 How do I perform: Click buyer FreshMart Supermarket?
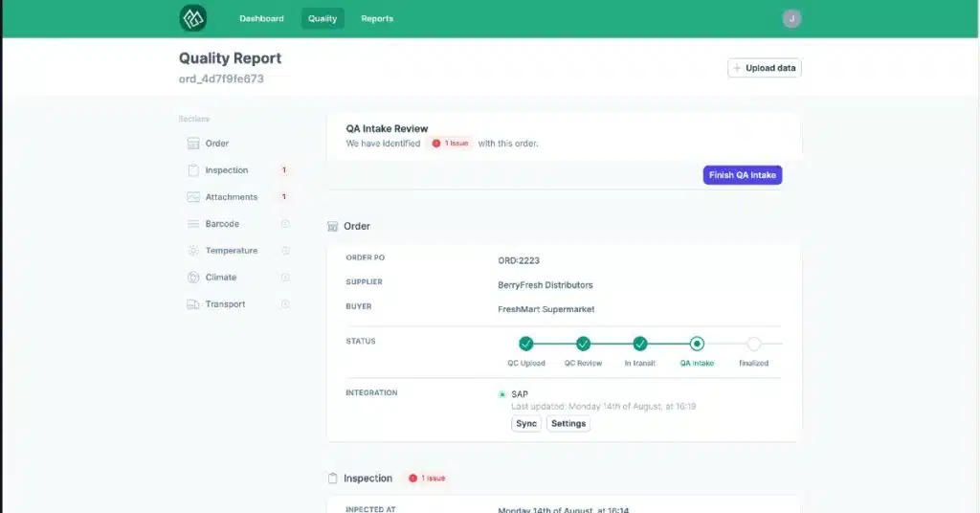(546, 309)
